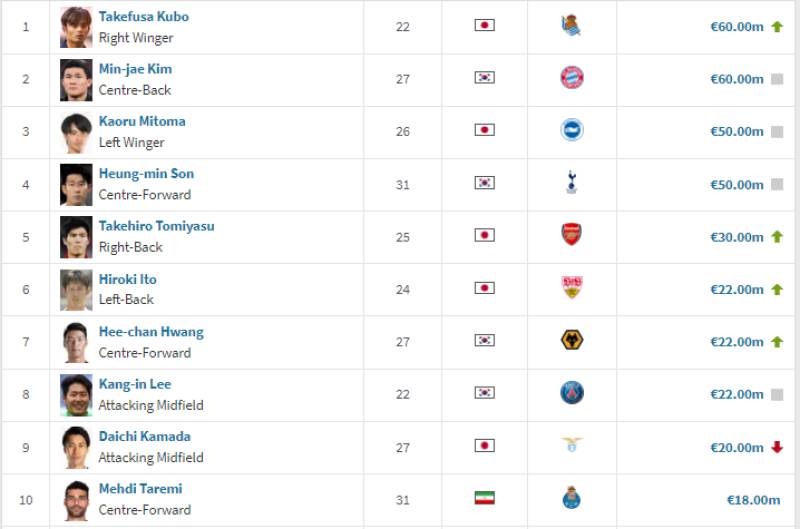Follow the Kaoru Mitoma name link
Screen dimensions: 800x529
tap(142, 121)
